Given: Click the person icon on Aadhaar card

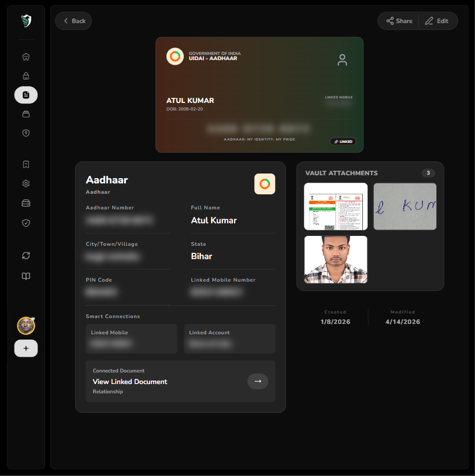Looking at the screenshot, I should click(x=343, y=60).
